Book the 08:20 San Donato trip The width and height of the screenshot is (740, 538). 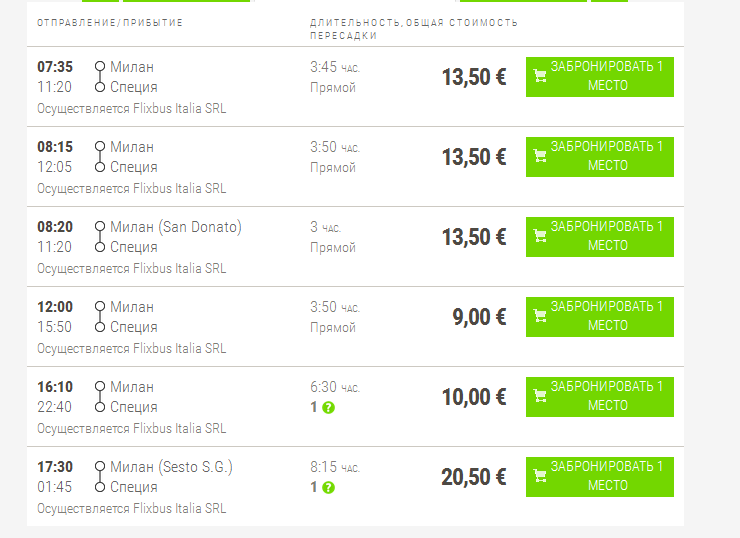(600, 237)
